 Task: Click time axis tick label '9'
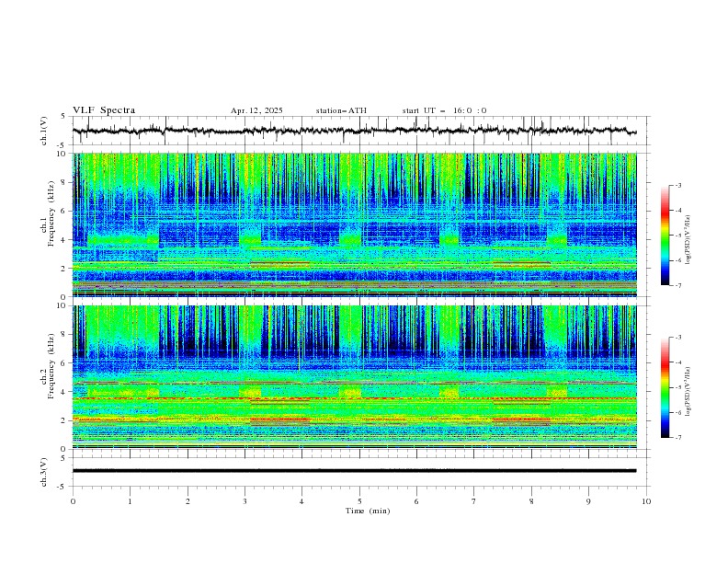[588, 501]
